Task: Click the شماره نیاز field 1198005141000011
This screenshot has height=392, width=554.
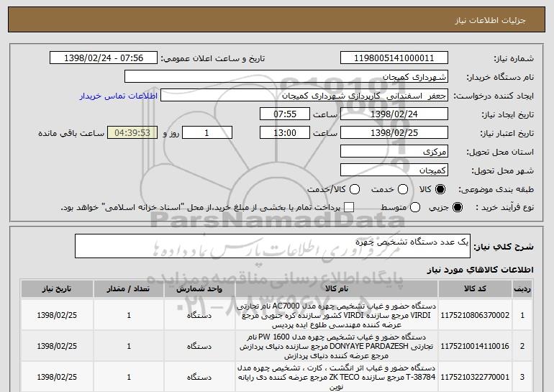Action: click(394, 58)
